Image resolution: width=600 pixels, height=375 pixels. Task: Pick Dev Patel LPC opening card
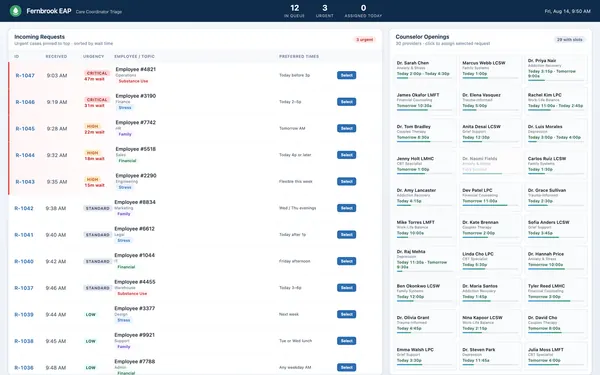click(x=490, y=196)
